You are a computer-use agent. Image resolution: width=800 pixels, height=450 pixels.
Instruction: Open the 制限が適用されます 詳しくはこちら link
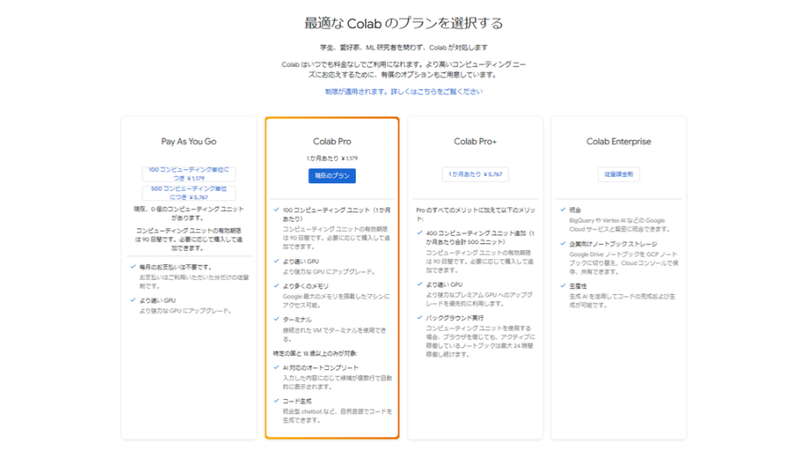(404, 91)
